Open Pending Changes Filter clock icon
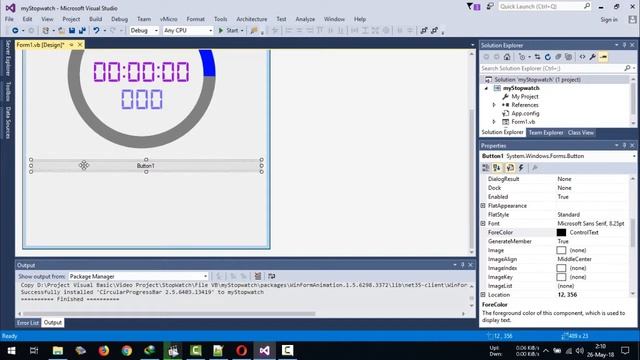 [x=522, y=57]
